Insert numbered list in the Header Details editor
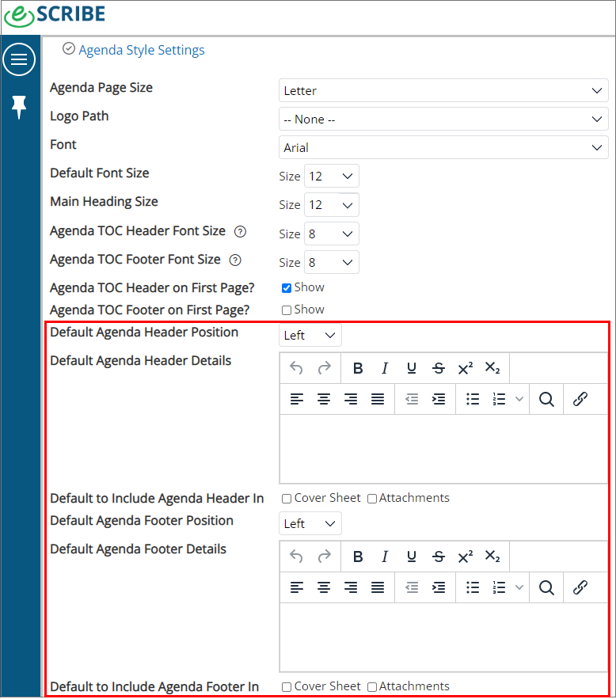The height and width of the screenshot is (699, 616). coord(500,399)
